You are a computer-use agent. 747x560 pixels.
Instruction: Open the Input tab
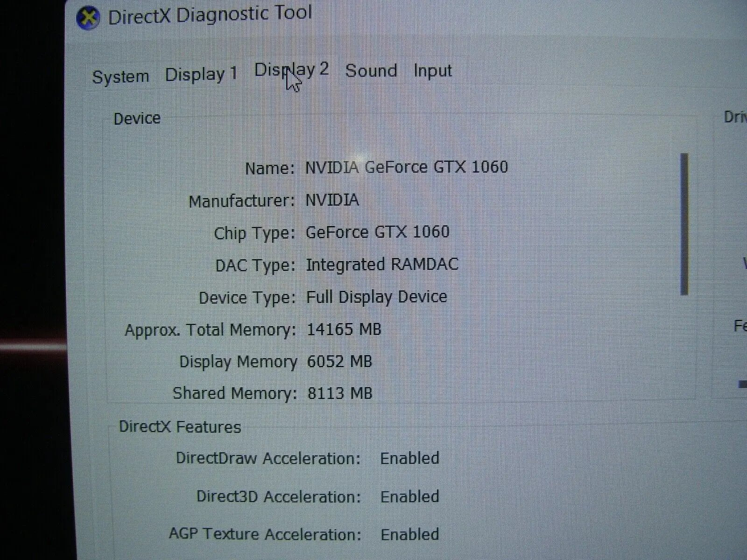(432, 71)
